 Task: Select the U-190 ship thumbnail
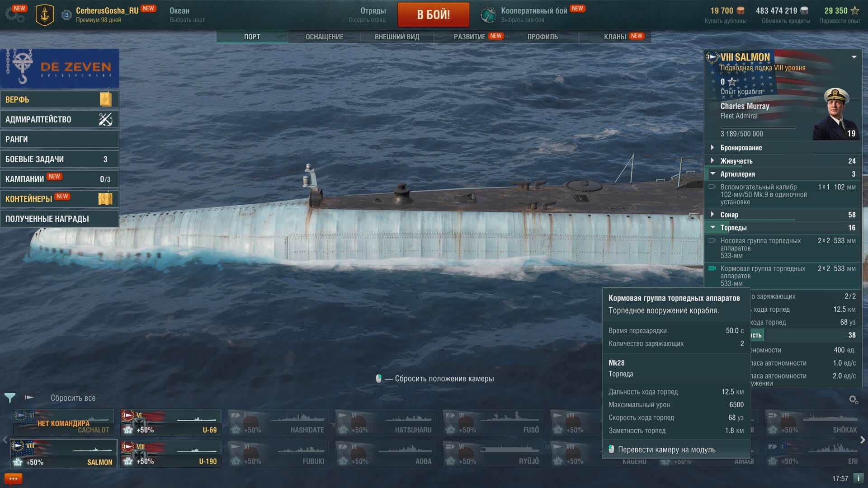[171, 454]
